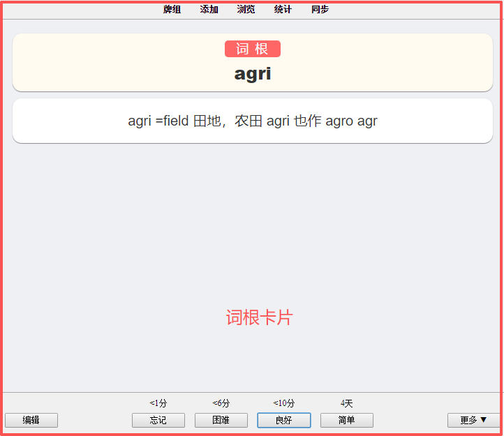
Task: Open the 牌组 (Decks) tab
Action: 172,9
